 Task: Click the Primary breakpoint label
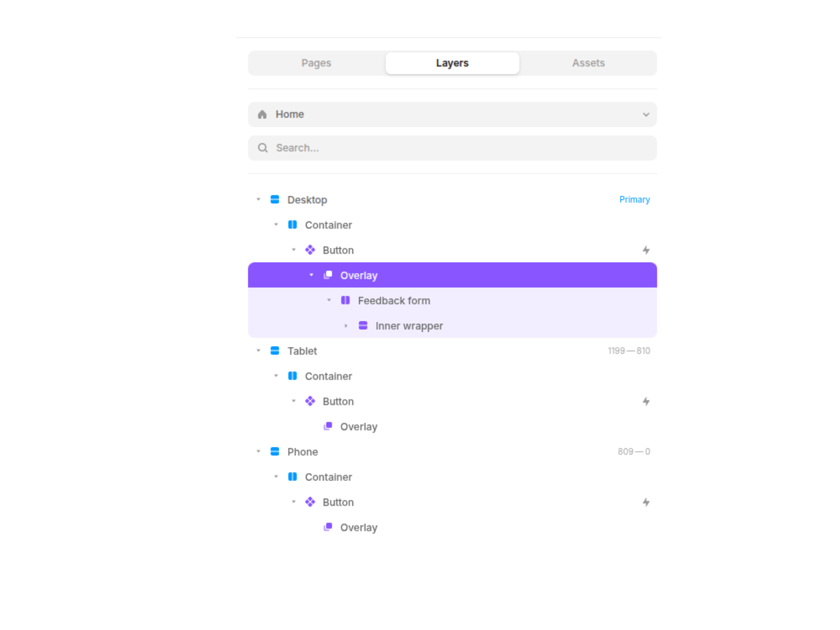point(634,199)
